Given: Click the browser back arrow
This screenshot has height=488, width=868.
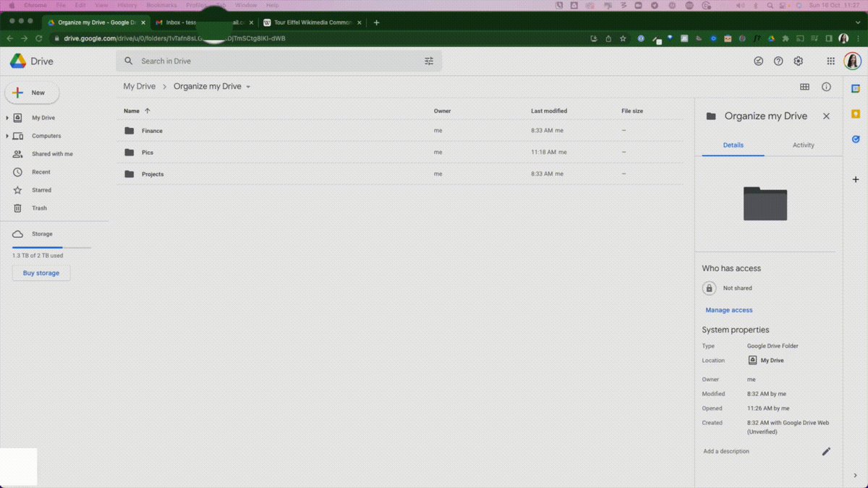Looking at the screenshot, I should 10,38.
